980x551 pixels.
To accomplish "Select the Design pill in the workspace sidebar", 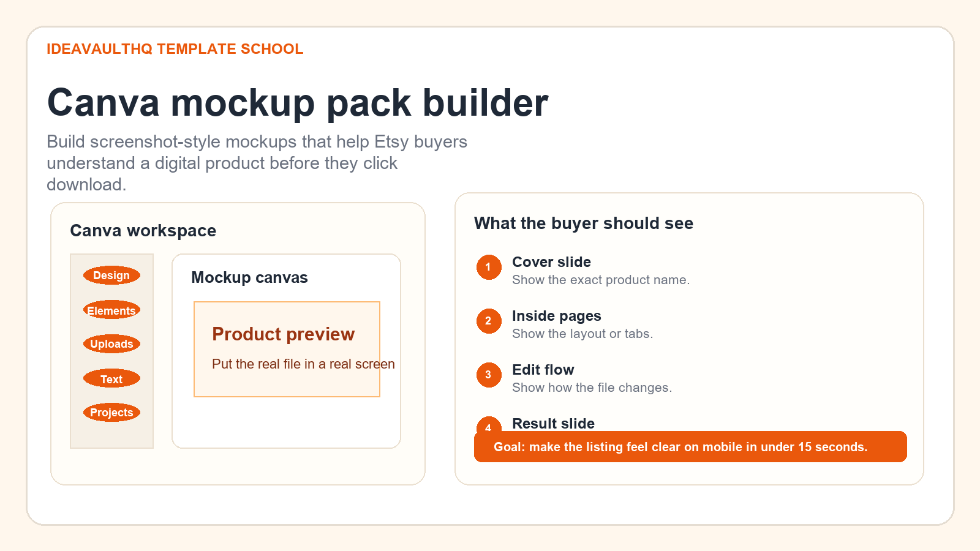I will (x=111, y=275).
